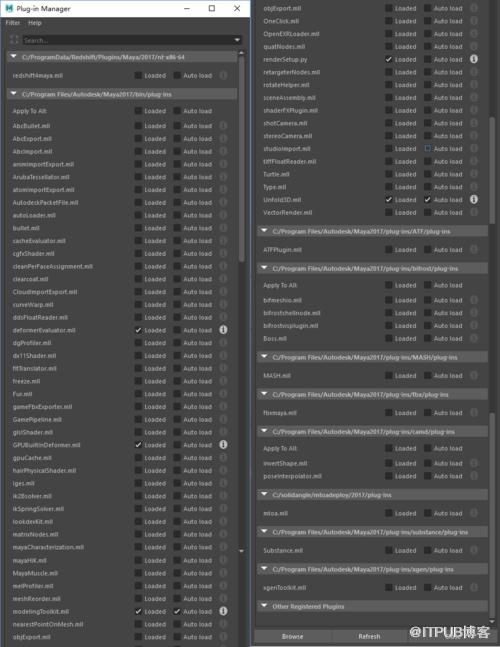
Task: Click info icon for objExport.mll in right panel
Action: (474, 8)
